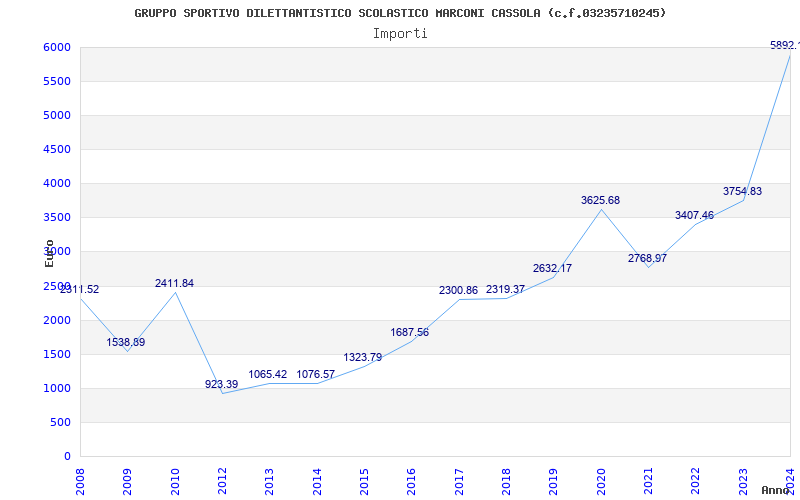The height and width of the screenshot is (500, 800).
Task: Select data label 2411.84
Action: coord(174,283)
